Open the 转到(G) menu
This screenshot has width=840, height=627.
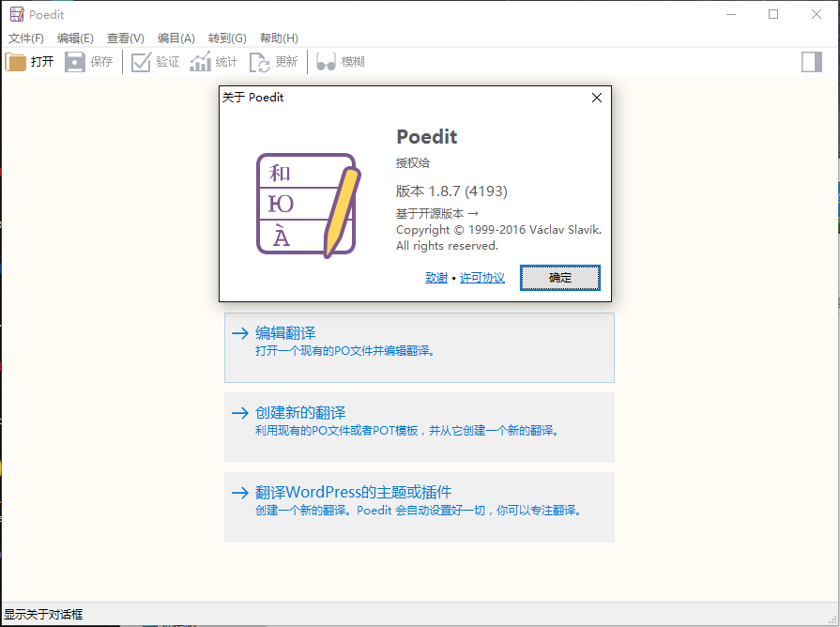[x=227, y=38]
